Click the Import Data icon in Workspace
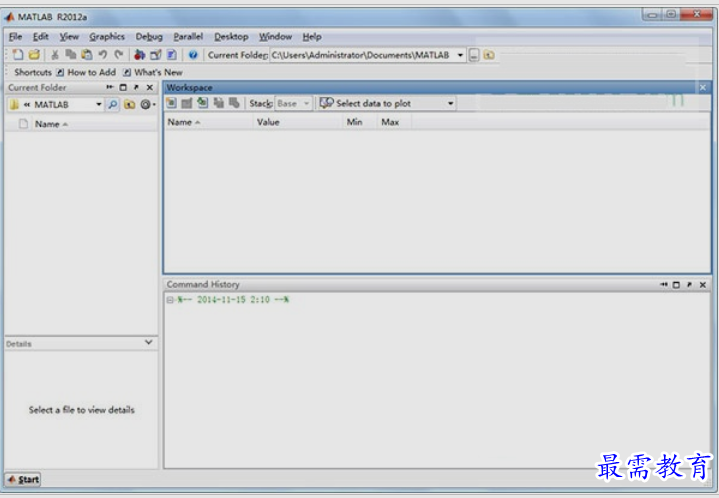 [x=202, y=103]
